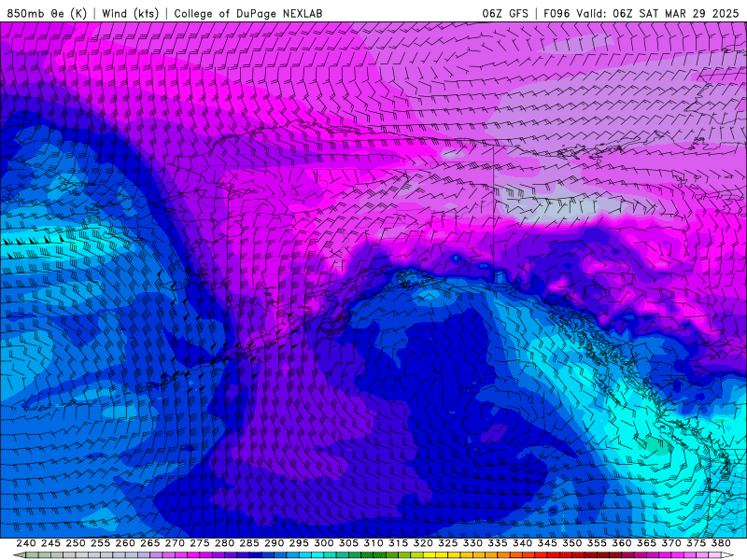
Task: Click the 380 value on the color scale
Action: 721,543
